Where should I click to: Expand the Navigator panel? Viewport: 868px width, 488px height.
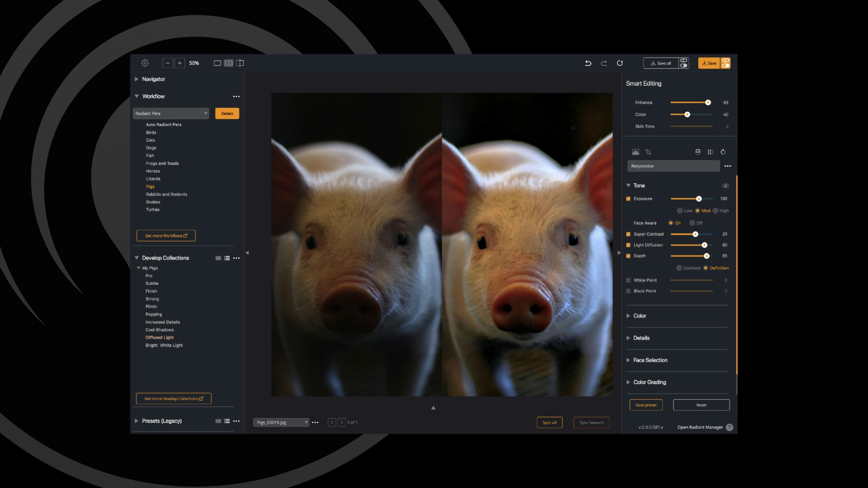click(137, 79)
